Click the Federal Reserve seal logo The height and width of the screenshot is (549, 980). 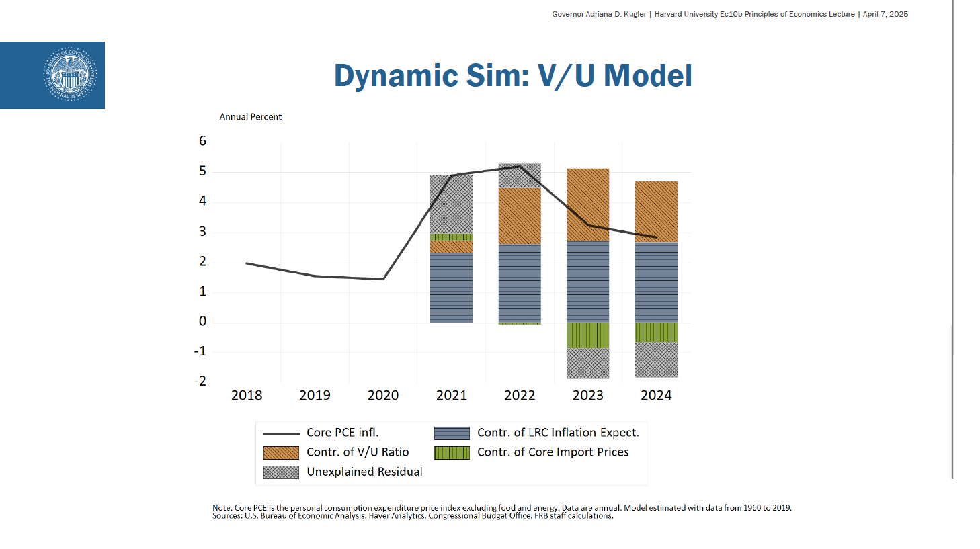pos(70,75)
